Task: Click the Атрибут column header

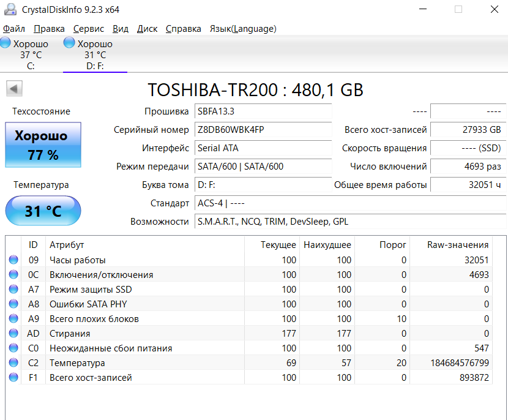Action: click(67, 245)
